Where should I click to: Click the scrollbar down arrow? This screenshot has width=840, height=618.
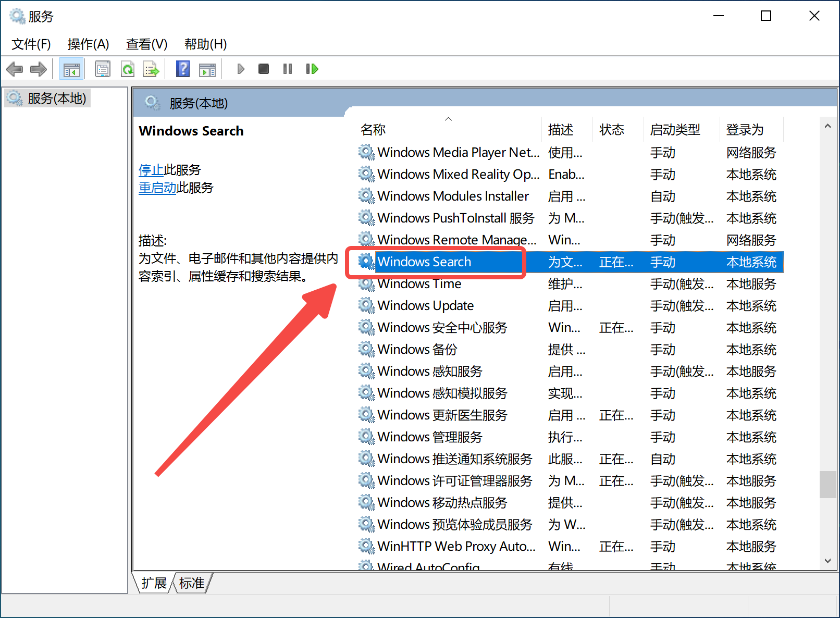[827, 562]
